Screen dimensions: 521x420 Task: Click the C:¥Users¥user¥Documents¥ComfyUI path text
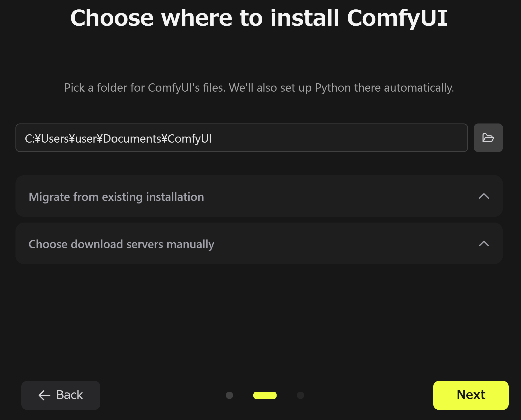tap(118, 139)
